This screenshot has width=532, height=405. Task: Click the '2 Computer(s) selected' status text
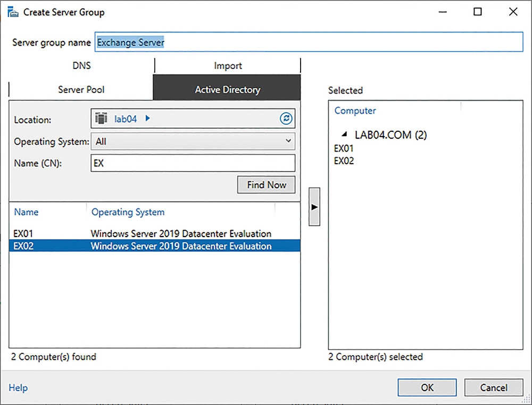(376, 357)
